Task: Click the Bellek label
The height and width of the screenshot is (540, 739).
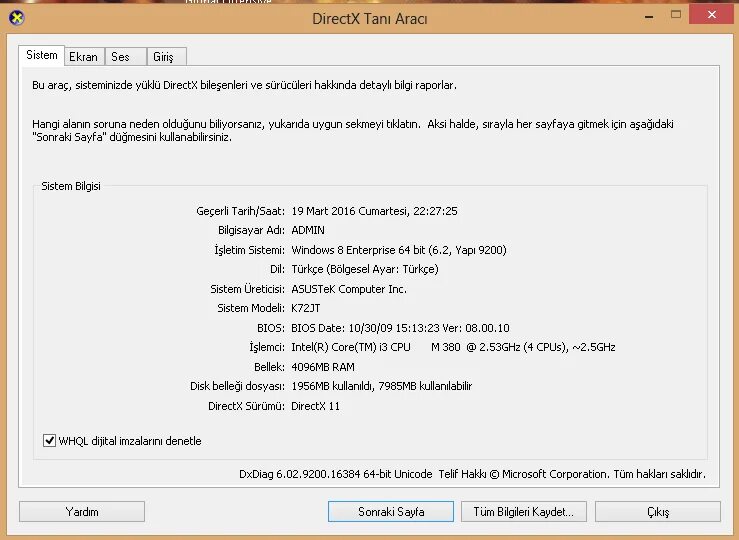Action: point(269,367)
